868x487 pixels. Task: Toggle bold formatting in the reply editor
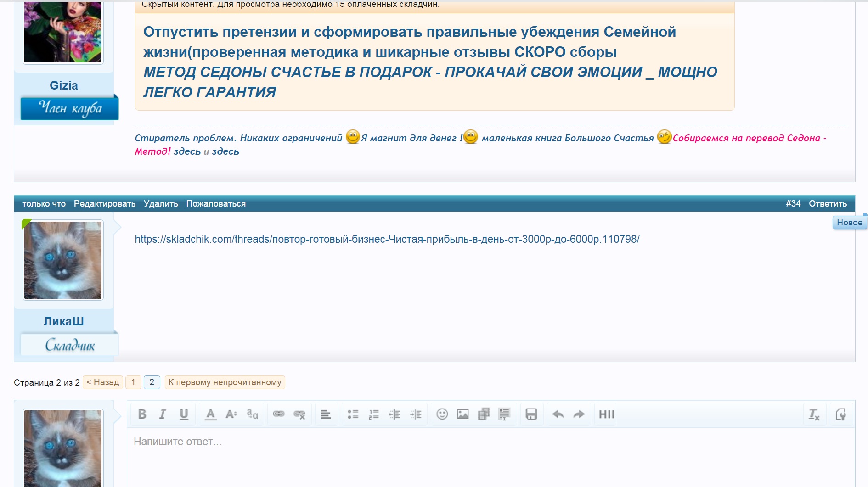point(142,414)
